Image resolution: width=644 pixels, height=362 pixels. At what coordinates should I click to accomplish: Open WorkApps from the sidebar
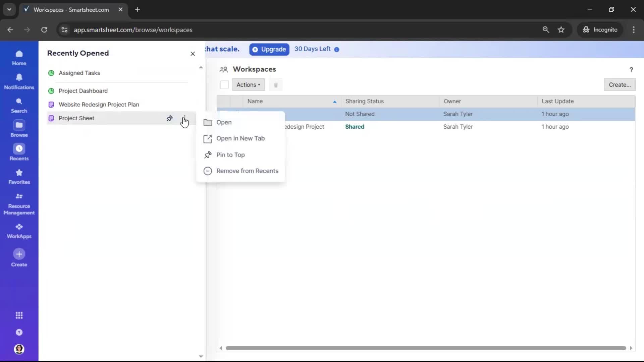[x=19, y=230]
